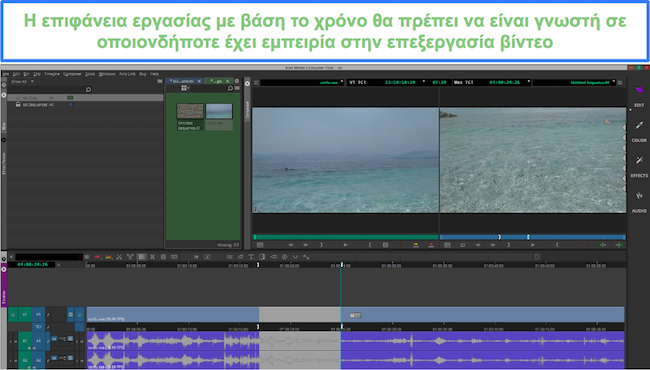Mark OUT in source monitor
This screenshot has width=650, height=370.
[x=321, y=245]
